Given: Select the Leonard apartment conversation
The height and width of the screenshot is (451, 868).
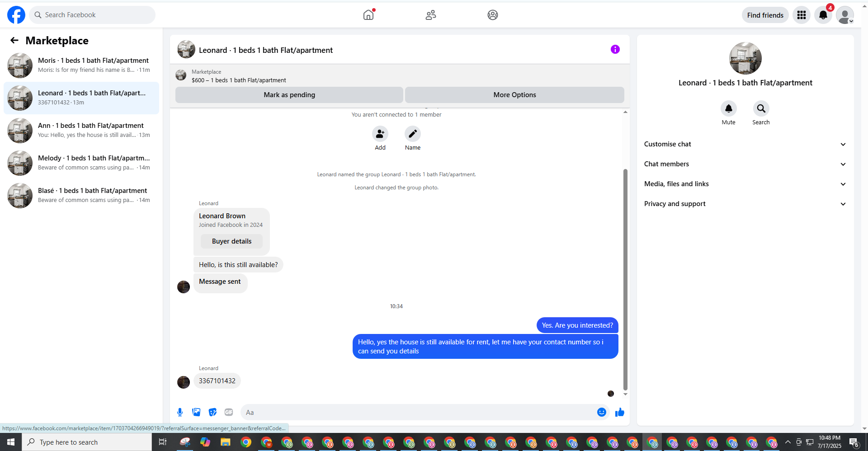Looking at the screenshot, I should [x=81, y=98].
